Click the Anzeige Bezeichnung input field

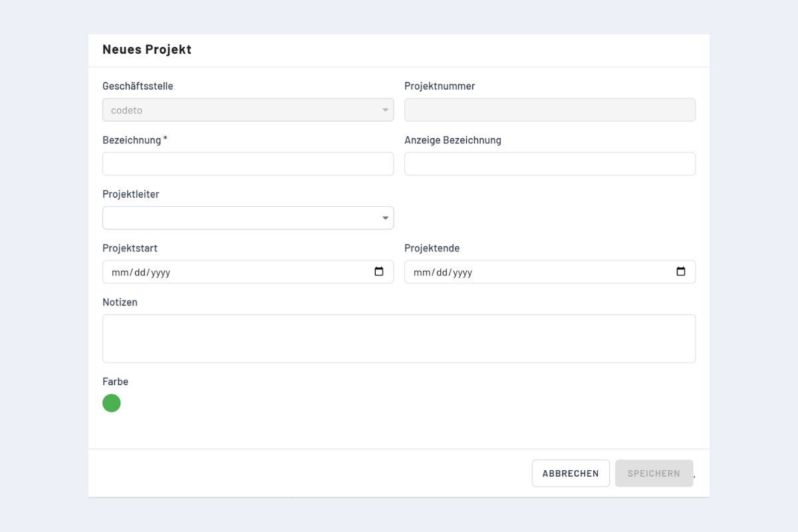(x=549, y=164)
